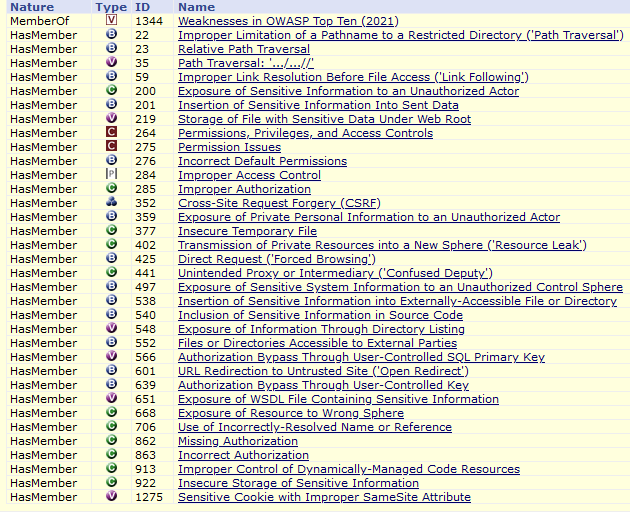Screen dimensions: 630x512
Task: Click the Variant type icon for ID 566
Action: 111,356
